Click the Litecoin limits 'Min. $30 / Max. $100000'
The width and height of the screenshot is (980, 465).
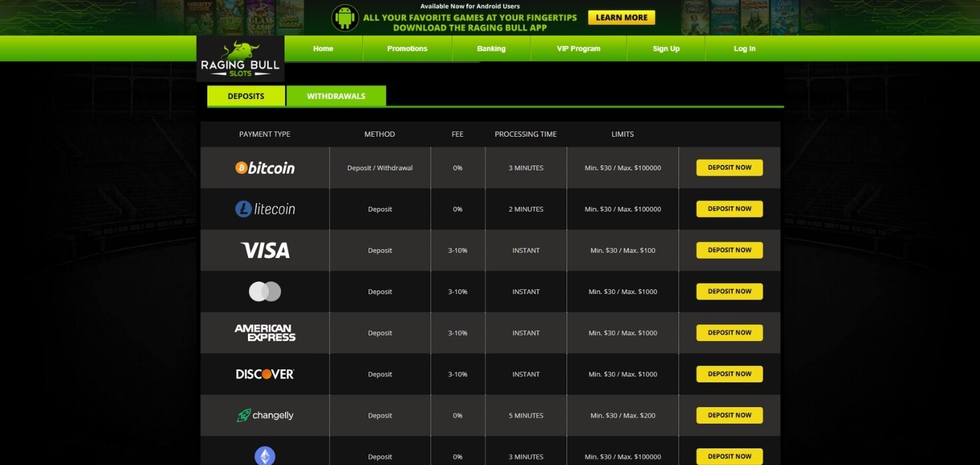[x=623, y=209]
